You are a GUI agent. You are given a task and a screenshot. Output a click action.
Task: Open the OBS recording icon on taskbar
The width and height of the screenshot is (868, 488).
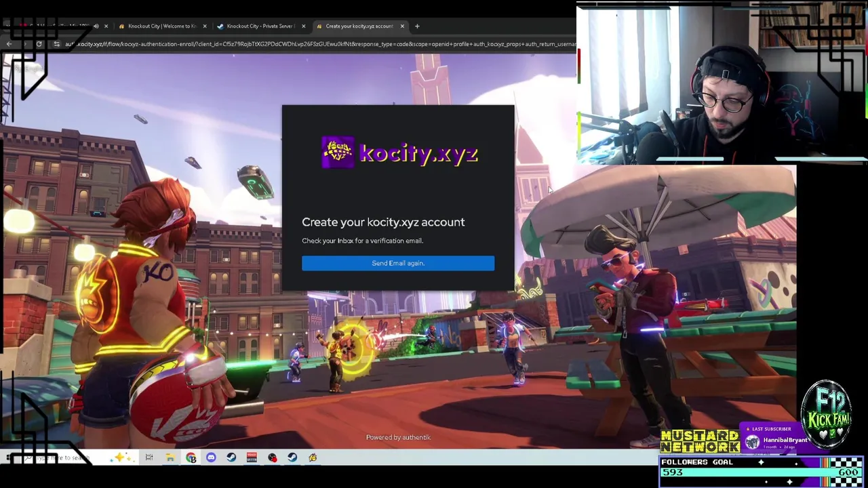(272, 457)
